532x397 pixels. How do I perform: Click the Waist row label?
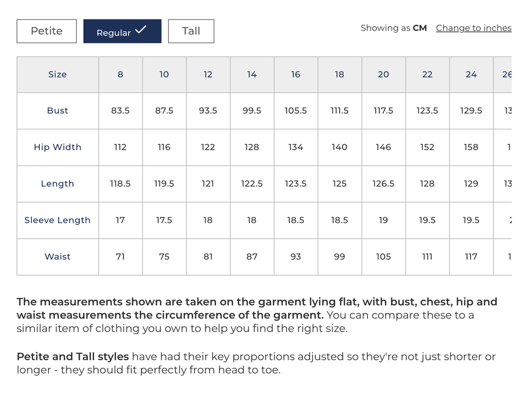click(x=58, y=257)
